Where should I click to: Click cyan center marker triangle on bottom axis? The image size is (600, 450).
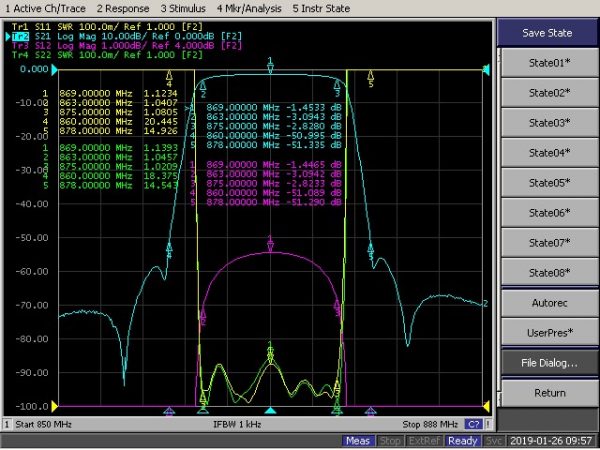click(x=270, y=411)
